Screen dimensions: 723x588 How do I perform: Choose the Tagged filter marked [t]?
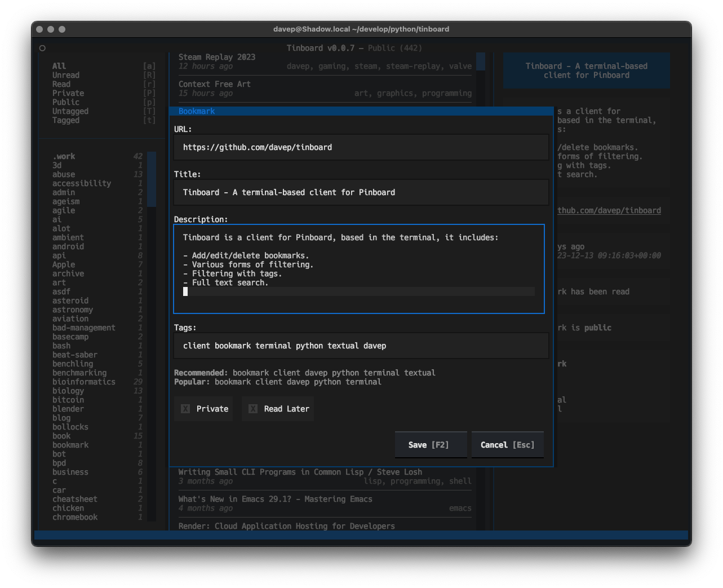point(104,120)
